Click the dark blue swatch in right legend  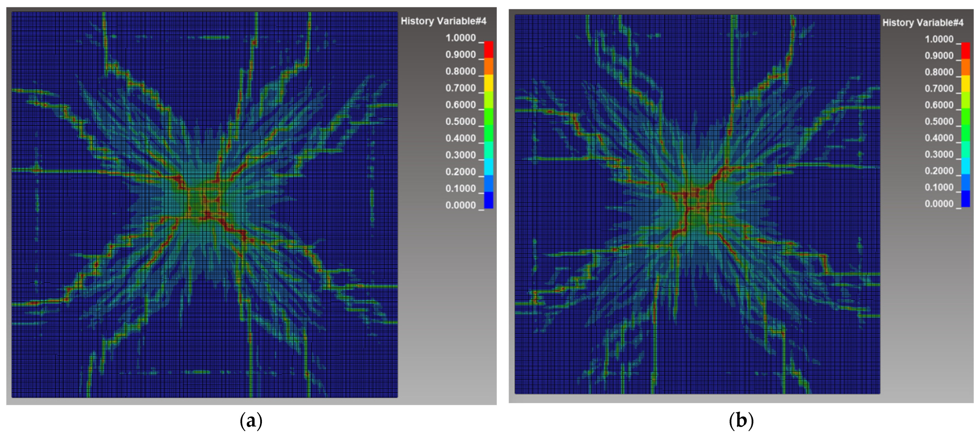[x=966, y=199]
